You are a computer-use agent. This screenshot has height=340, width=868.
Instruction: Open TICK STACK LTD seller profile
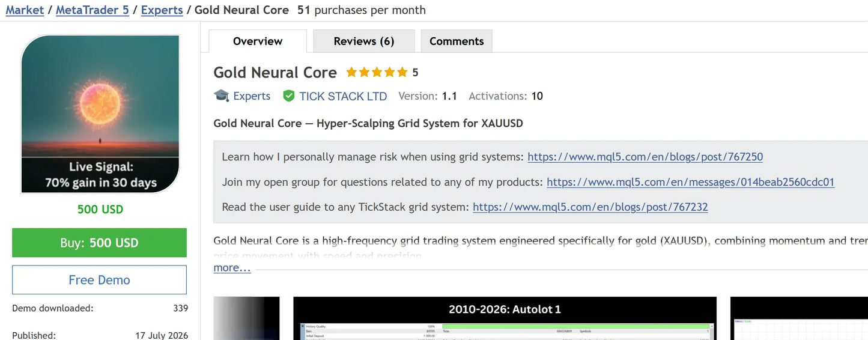343,96
